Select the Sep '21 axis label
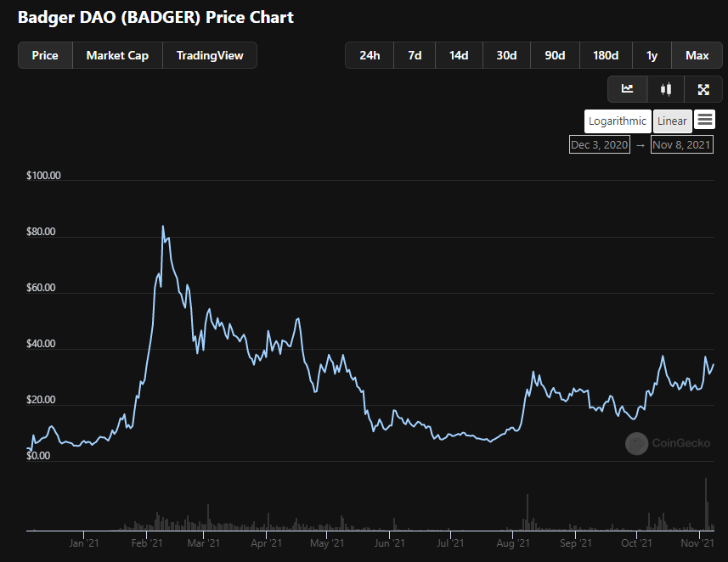The height and width of the screenshot is (562, 728). pos(576,543)
